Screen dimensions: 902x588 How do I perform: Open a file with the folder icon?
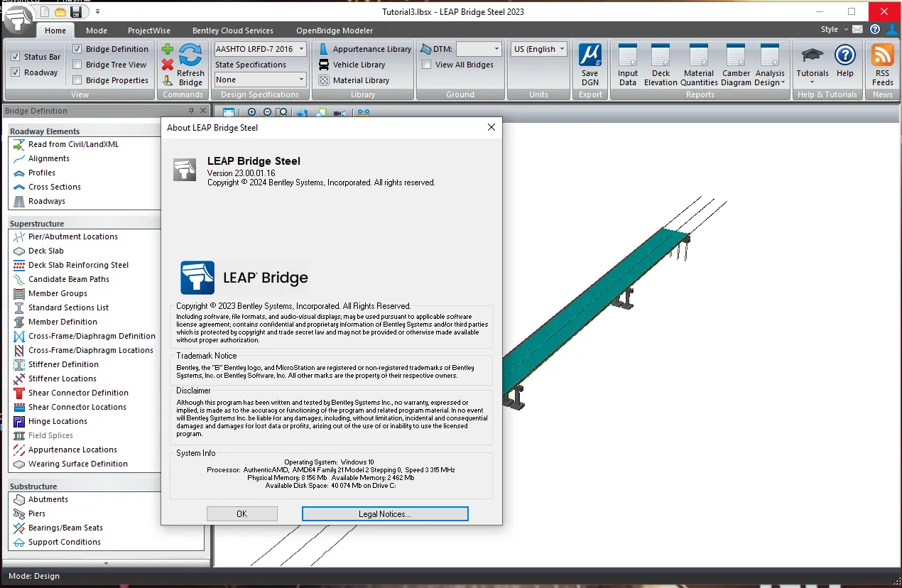pos(60,11)
